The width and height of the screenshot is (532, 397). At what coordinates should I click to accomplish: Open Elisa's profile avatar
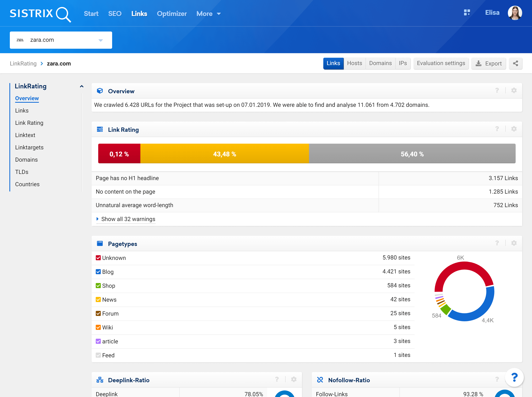(515, 13)
